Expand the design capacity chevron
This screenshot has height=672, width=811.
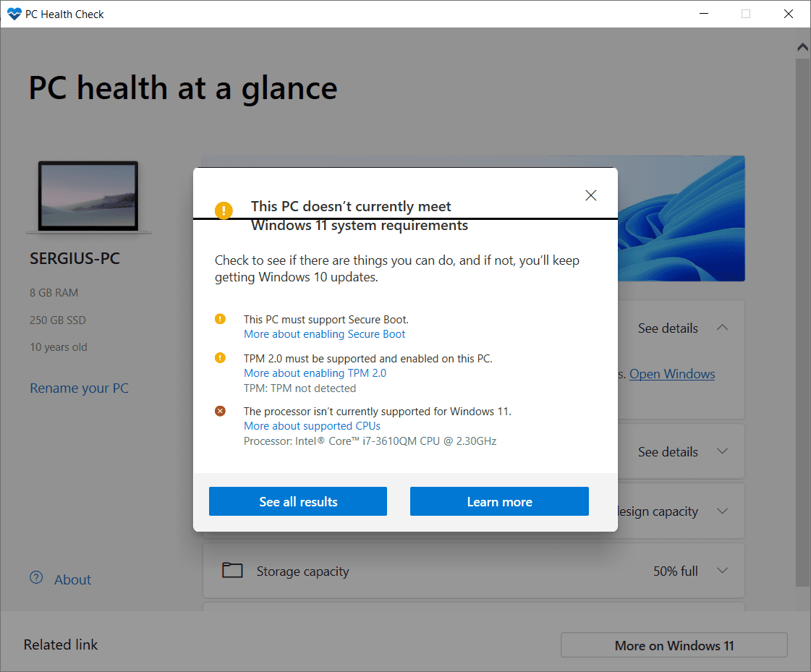coord(723,511)
